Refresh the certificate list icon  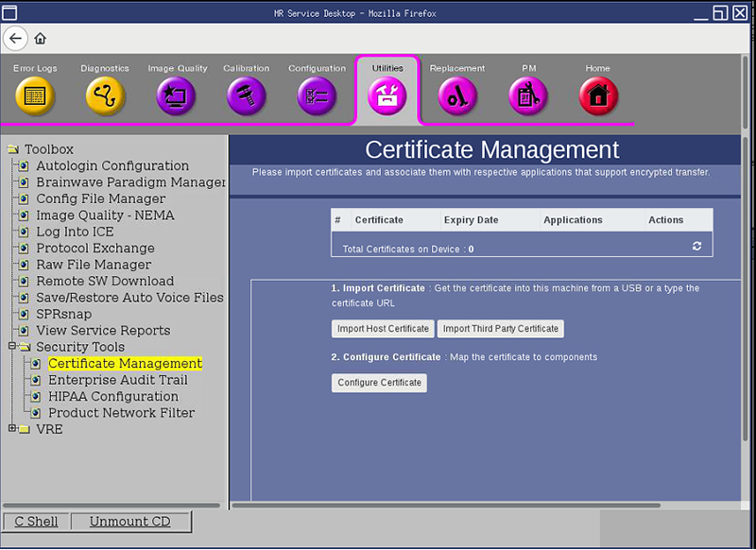click(x=696, y=246)
